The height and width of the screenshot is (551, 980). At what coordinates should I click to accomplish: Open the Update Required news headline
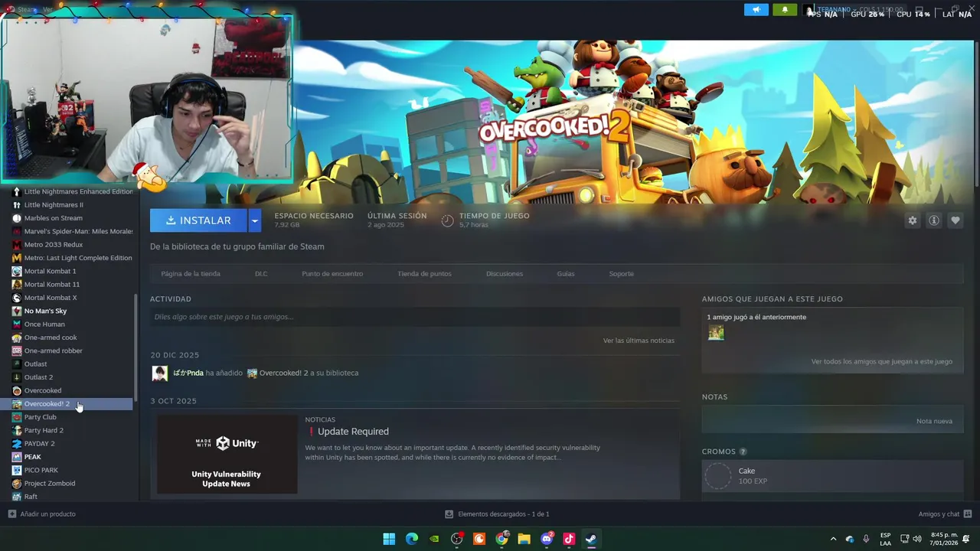[353, 432]
